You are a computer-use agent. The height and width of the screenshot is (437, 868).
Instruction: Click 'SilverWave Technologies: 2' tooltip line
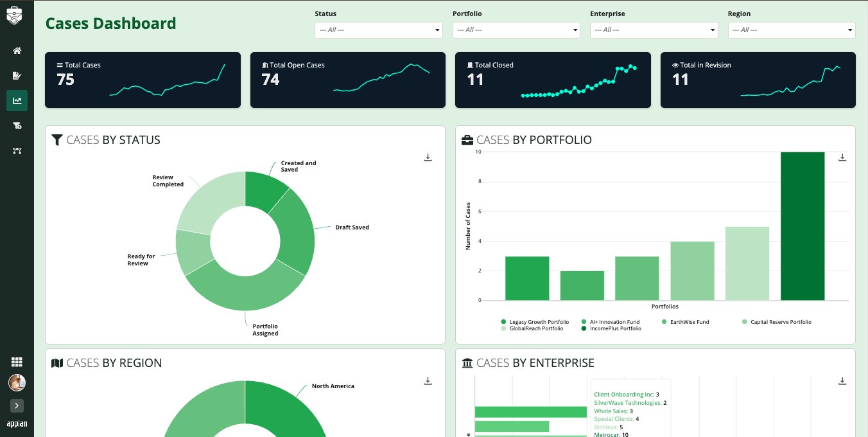pyautogui.click(x=630, y=402)
